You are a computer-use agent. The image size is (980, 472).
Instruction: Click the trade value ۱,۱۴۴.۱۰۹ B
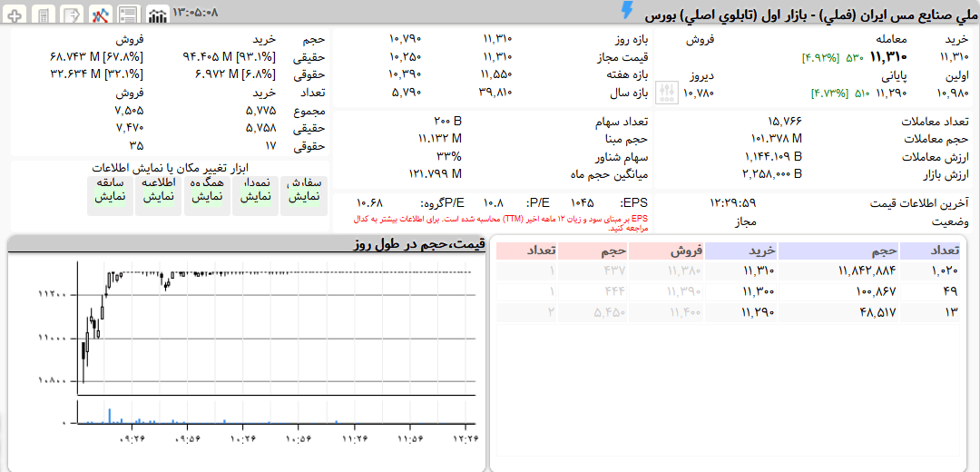pos(773,156)
